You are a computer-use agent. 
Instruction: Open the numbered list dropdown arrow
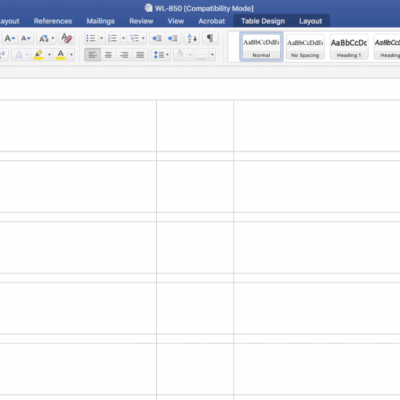(124, 38)
